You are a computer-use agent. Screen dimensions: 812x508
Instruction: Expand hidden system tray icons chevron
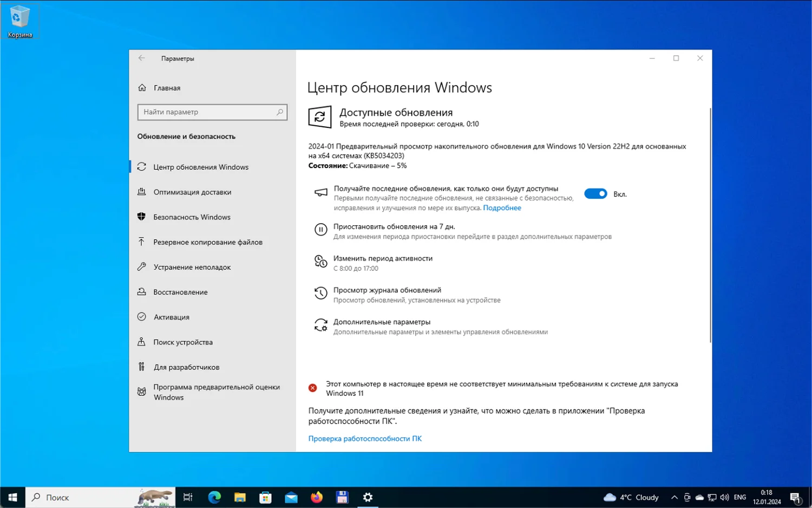pyautogui.click(x=674, y=497)
